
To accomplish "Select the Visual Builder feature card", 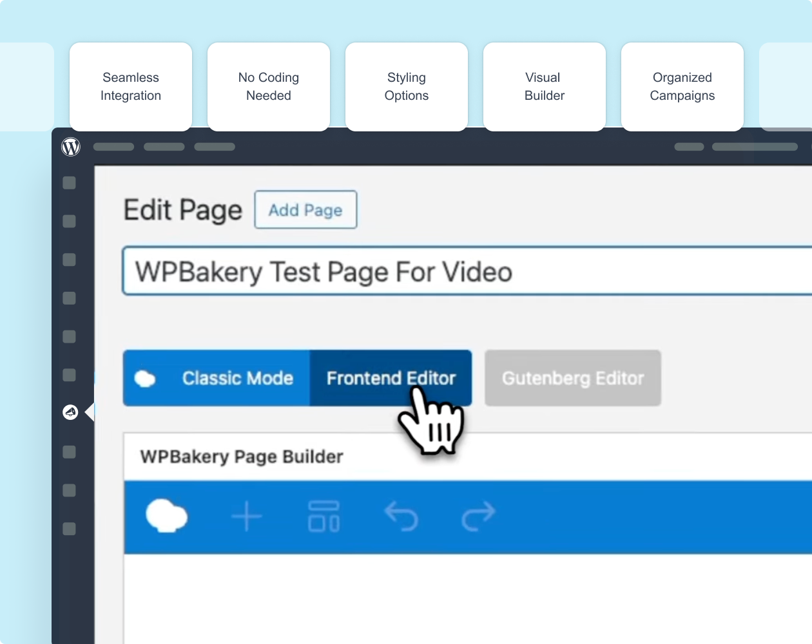I will pos(544,86).
